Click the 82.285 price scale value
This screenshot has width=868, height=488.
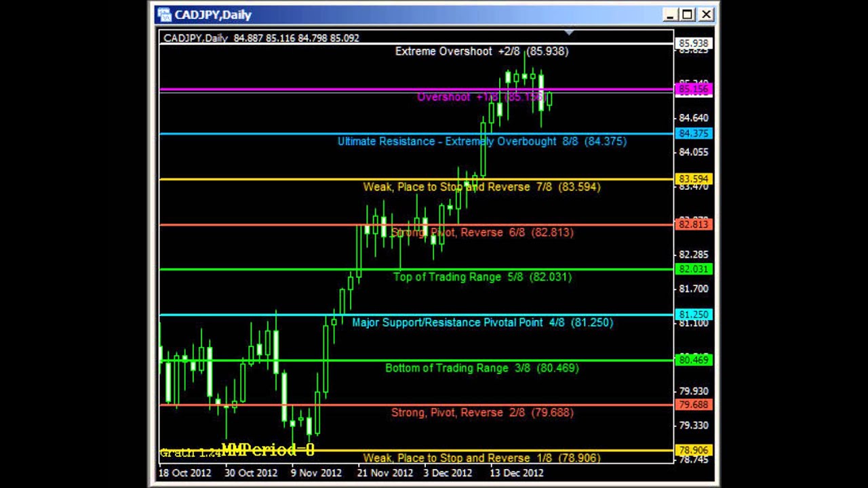click(693, 255)
